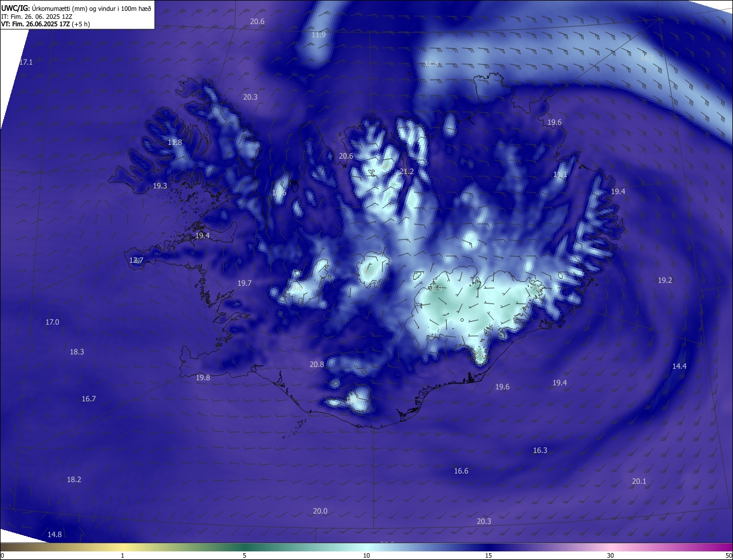Click the 19.8 value label
The width and height of the screenshot is (733, 560).
click(203, 377)
